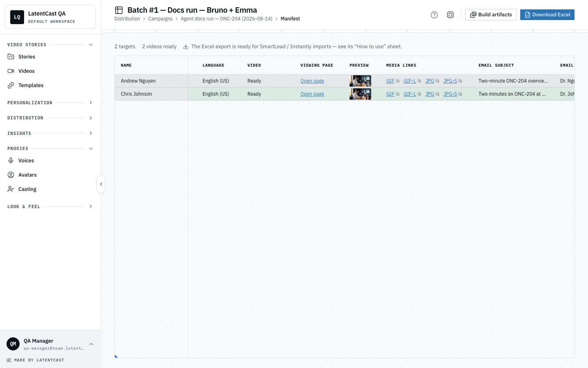
Task: Open the Stories sidebar item
Action: point(51,57)
